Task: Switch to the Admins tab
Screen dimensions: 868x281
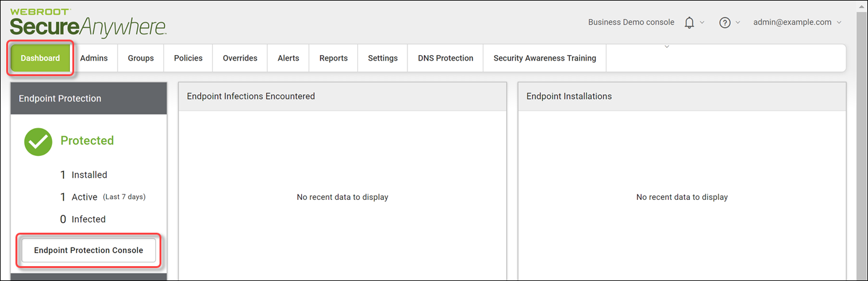Action: click(94, 58)
